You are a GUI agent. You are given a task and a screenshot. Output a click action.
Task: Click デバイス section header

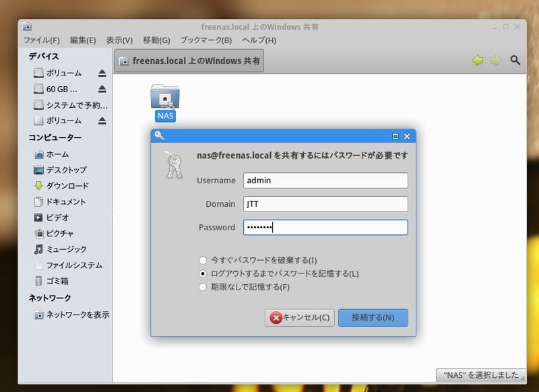pos(44,56)
